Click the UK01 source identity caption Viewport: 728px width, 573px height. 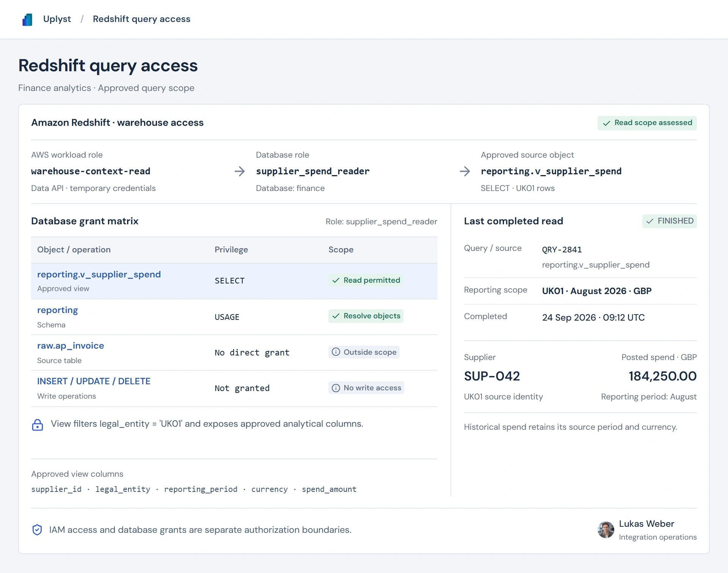coord(503,397)
